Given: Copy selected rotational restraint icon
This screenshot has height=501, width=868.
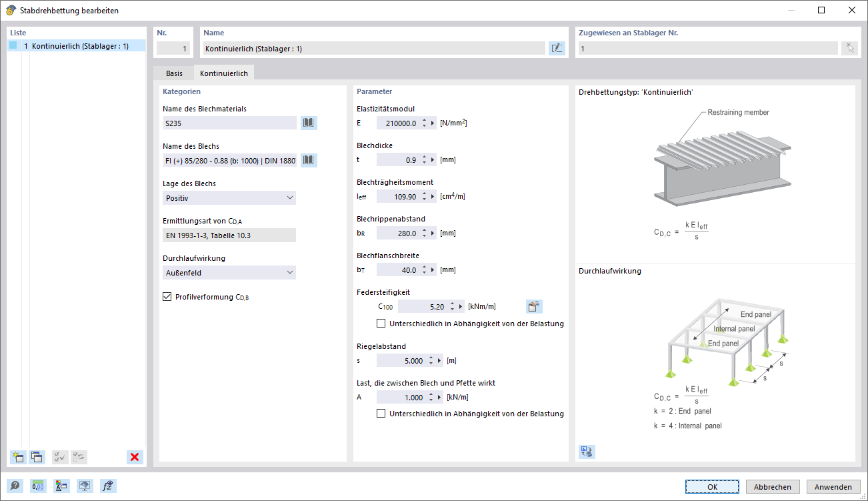Looking at the screenshot, I should point(37,457).
